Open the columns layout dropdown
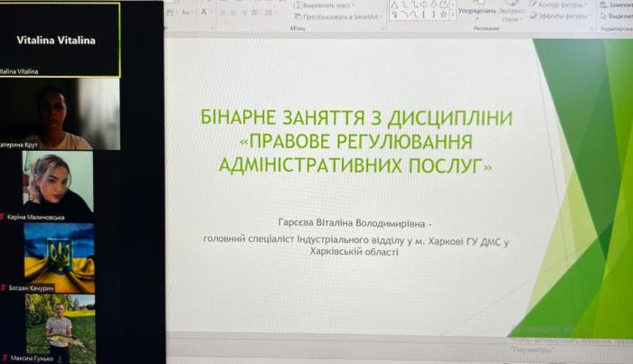 (x=269, y=13)
